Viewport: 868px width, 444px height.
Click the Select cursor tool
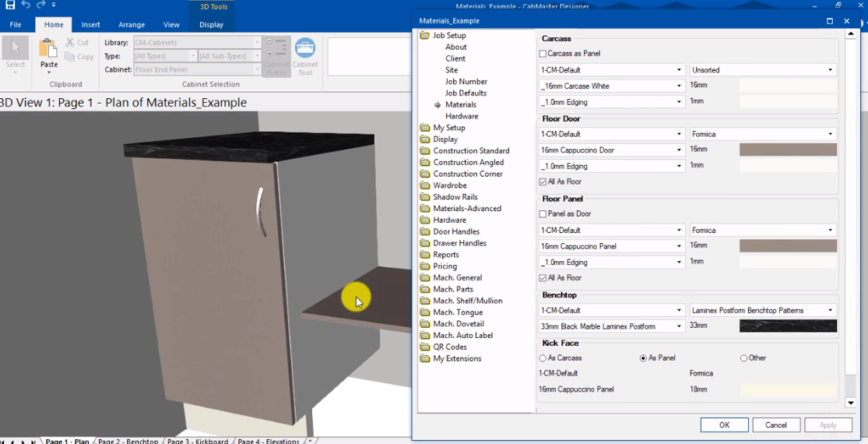(x=16, y=49)
